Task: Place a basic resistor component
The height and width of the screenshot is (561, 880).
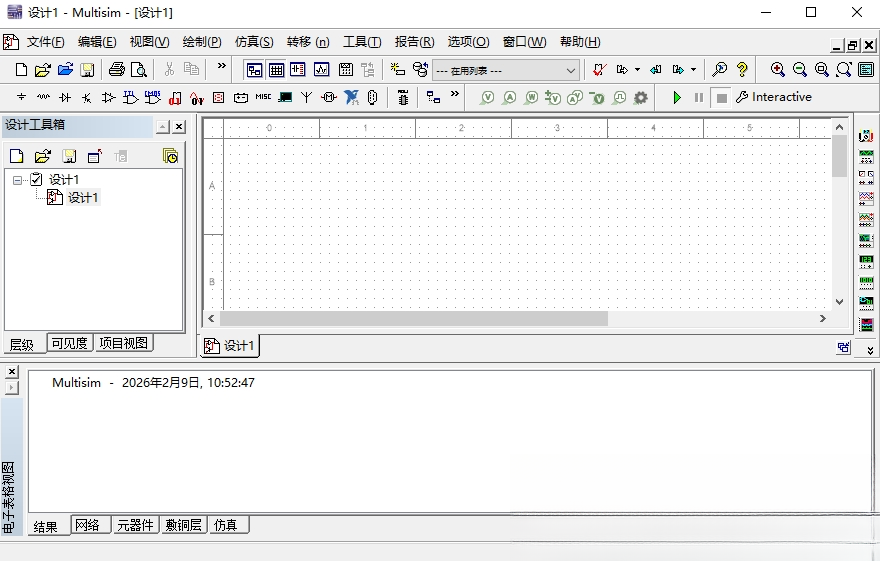Action: point(43,98)
